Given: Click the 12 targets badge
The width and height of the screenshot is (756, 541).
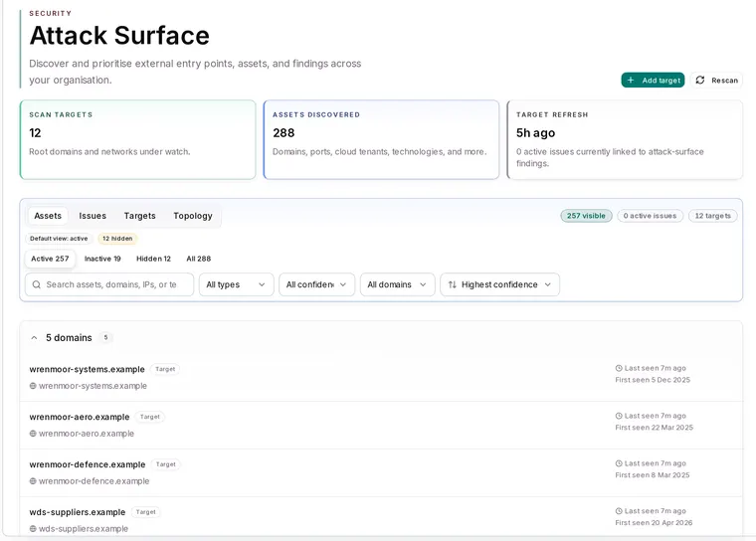Looking at the screenshot, I should 713,216.
